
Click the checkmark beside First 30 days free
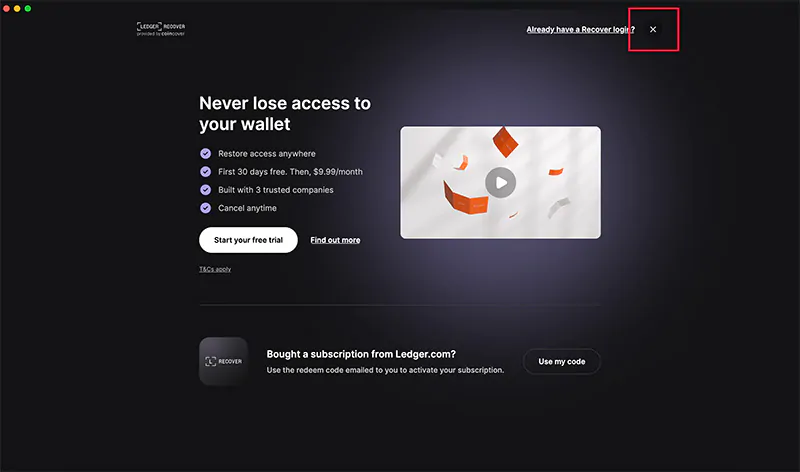[x=206, y=171]
